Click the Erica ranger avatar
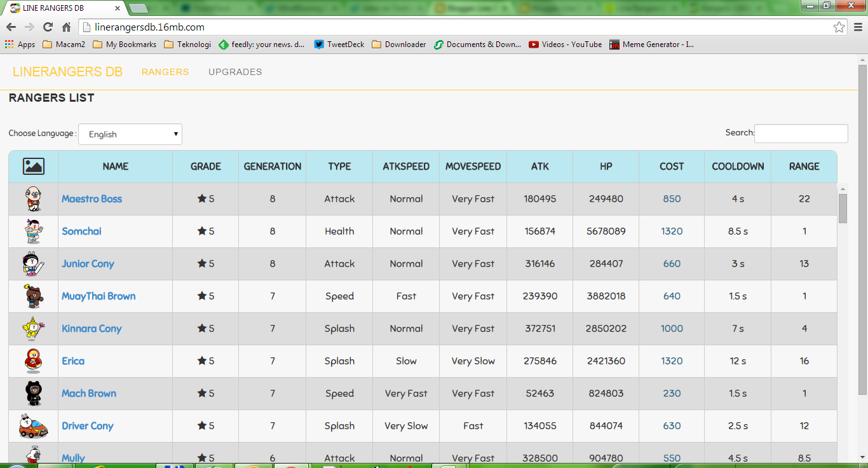The height and width of the screenshot is (468, 868). click(33, 361)
